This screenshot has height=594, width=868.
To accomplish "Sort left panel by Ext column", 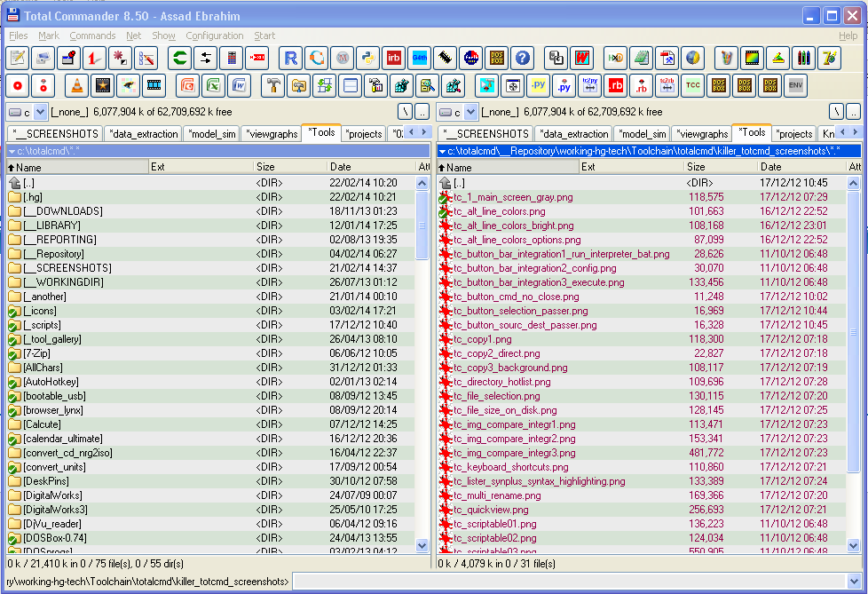I will tap(201, 167).
